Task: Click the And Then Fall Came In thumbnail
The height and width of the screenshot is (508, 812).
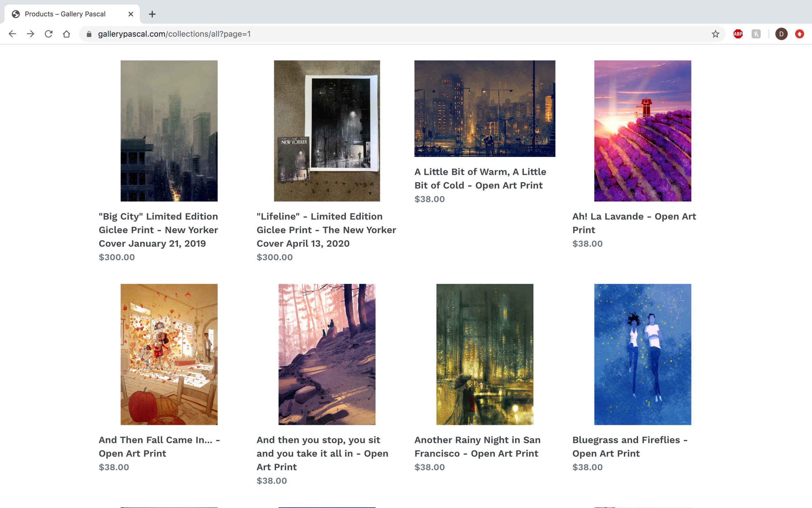Action: point(169,354)
